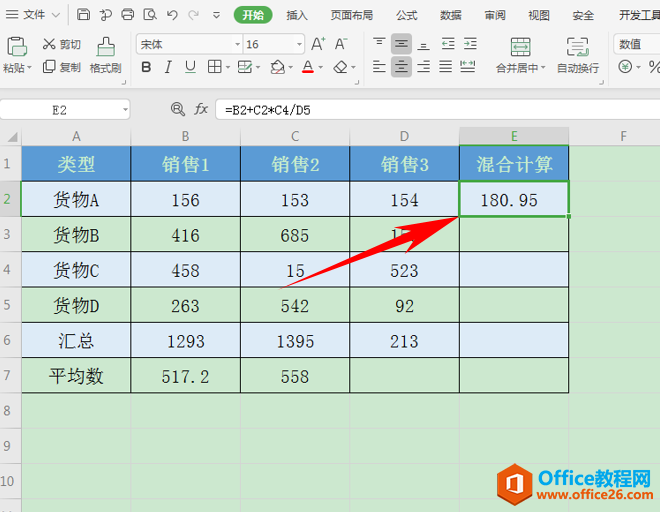This screenshot has width=660, height=512.
Task: Align text to vertical middle
Action: 401,44
